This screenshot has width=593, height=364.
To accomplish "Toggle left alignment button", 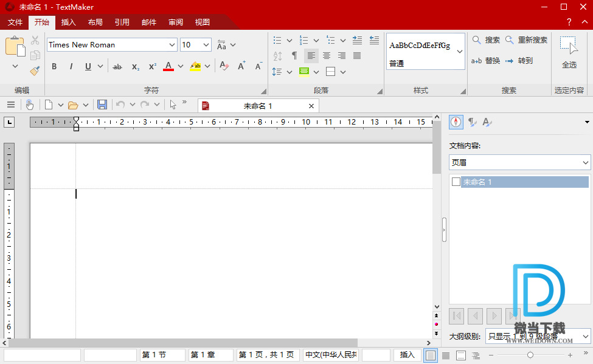I will point(311,56).
